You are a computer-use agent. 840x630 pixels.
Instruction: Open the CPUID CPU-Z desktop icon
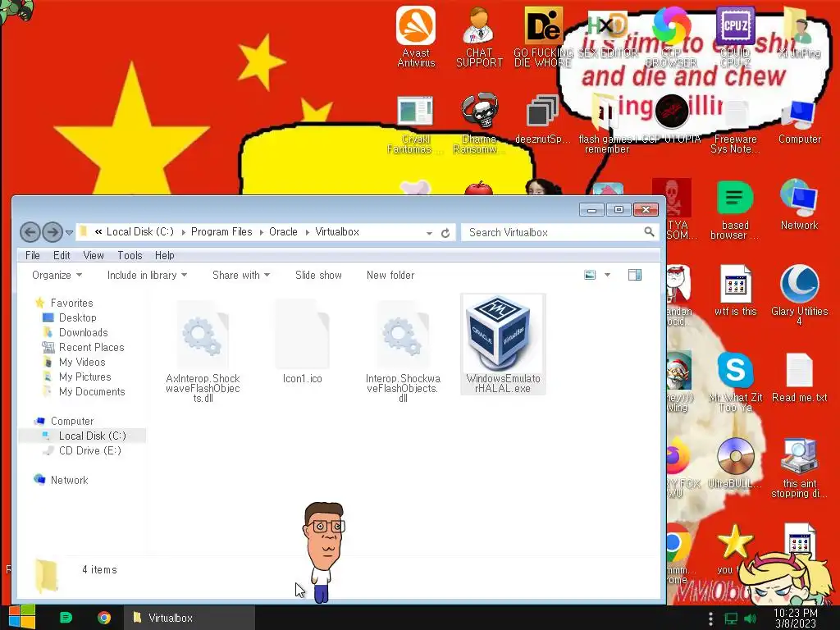point(735,36)
